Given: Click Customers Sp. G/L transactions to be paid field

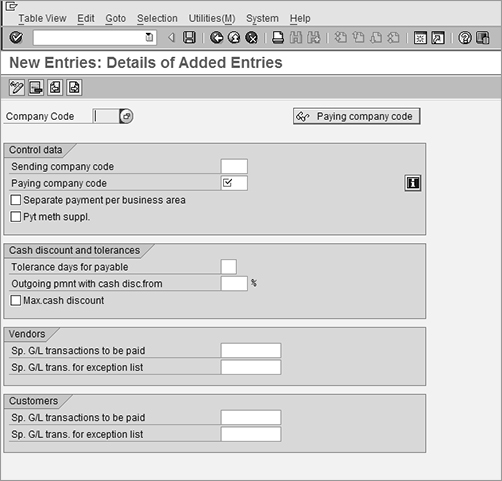Looking at the screenshot, I should click(251, 417).
